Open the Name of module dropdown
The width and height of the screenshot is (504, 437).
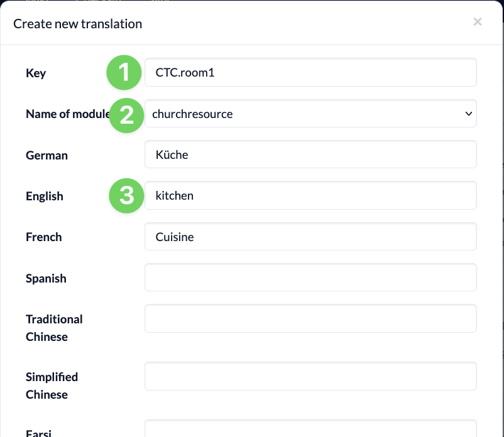pyautogui.click(x=310, y=114)
